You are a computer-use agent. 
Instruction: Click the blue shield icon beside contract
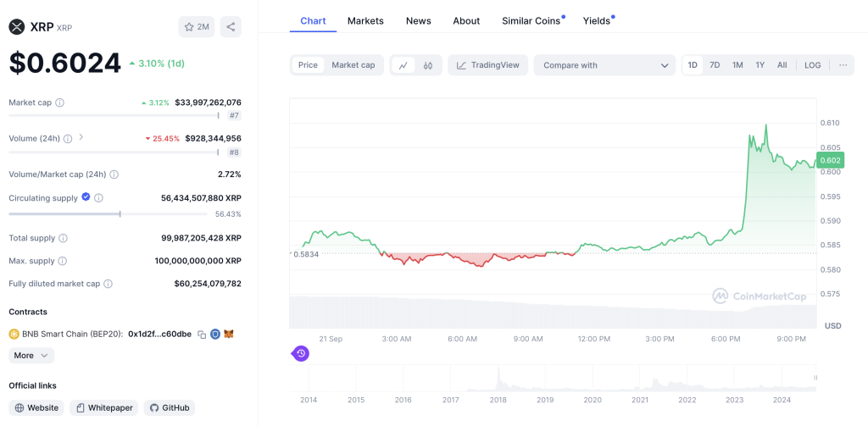pos(215,335)
